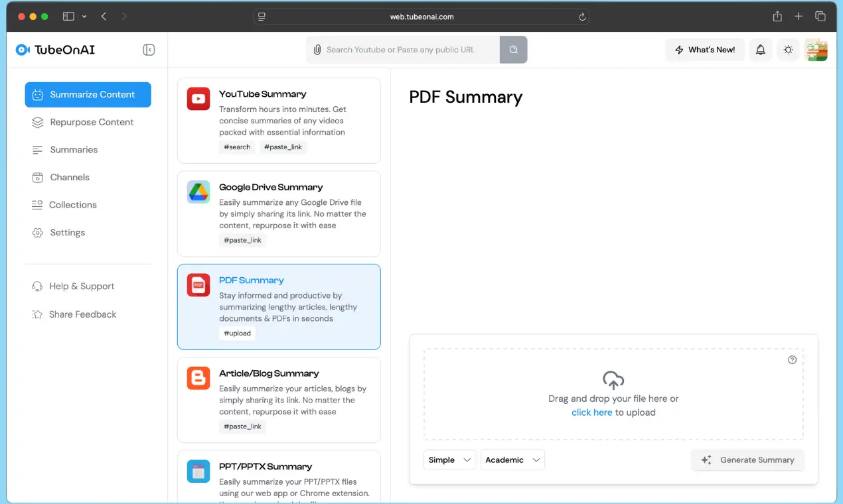Collapse the sidebar with the panel toggle icon
Image resolution: width=843 pixels, height=504 pixels.
[149, 50]
